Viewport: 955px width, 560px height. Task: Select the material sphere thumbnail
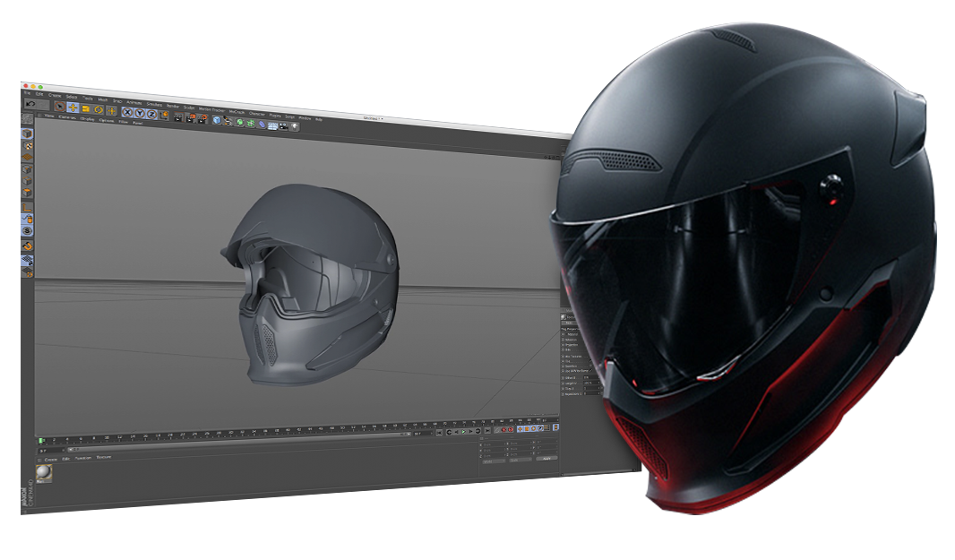(x=44, y=471)
